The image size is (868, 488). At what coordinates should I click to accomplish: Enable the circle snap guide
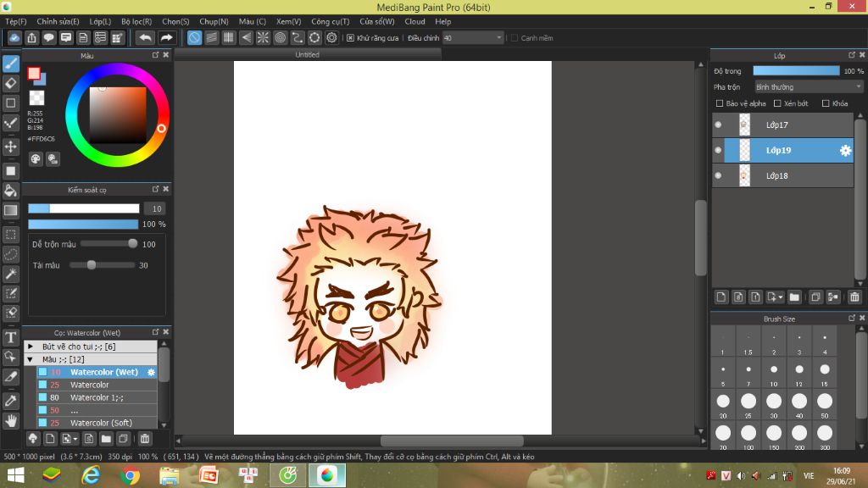coord(280,37)
